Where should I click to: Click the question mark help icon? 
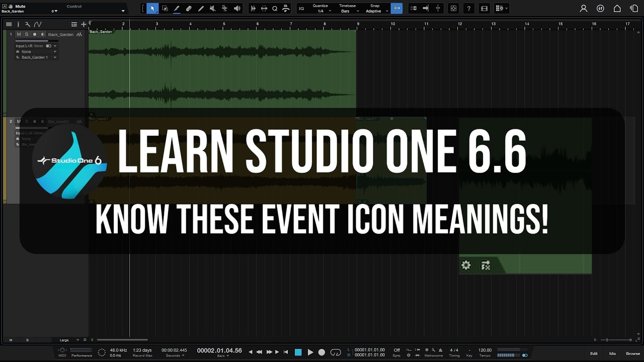(x=469, y=9)
